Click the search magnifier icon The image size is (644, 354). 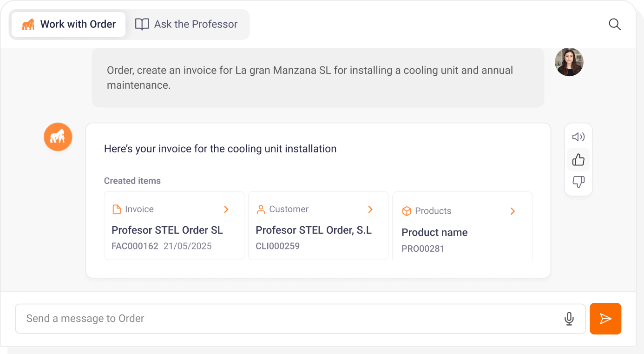coord(615,25)
